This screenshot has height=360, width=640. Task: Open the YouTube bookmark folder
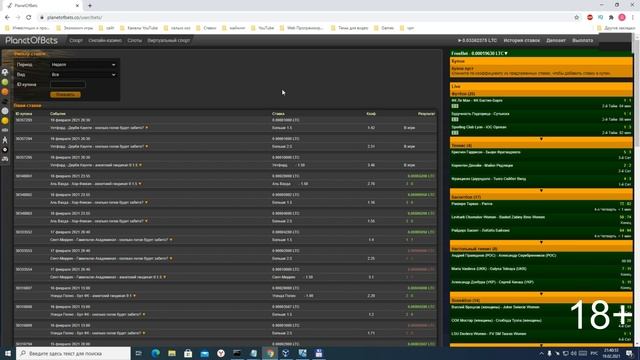click(262, 28)
